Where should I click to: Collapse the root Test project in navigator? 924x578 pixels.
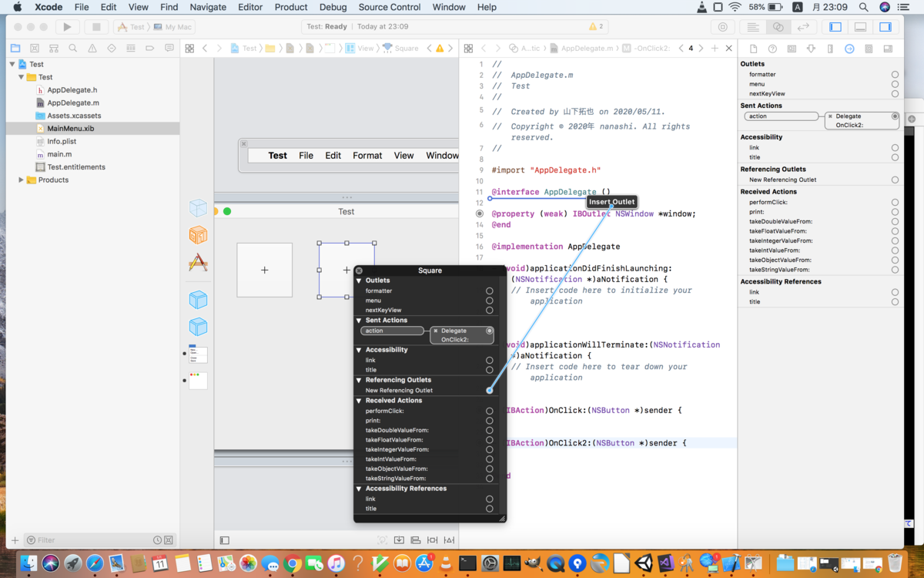[12, 64]
